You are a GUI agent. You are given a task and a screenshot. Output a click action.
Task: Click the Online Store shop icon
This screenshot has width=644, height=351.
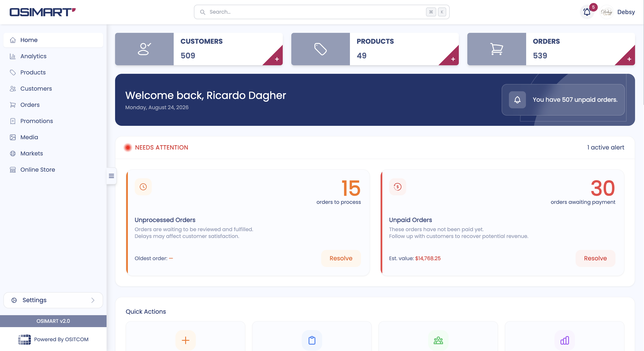coord(13,170)
